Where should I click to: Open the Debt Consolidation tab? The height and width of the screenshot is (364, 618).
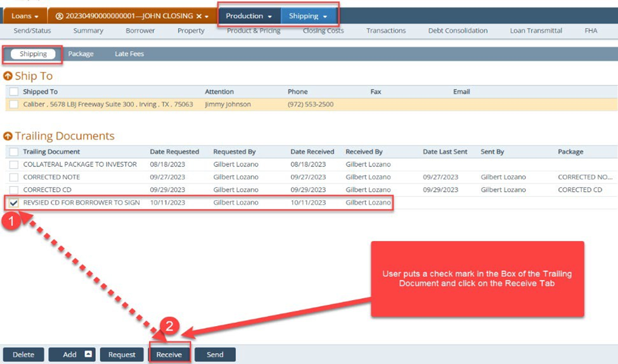point(458,30)
